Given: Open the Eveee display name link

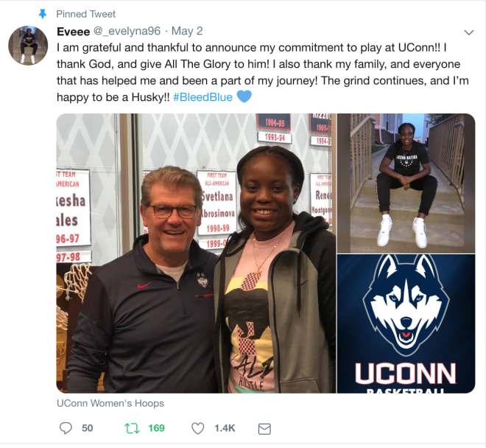Looking at the screenshot, I should click(74, 32).
